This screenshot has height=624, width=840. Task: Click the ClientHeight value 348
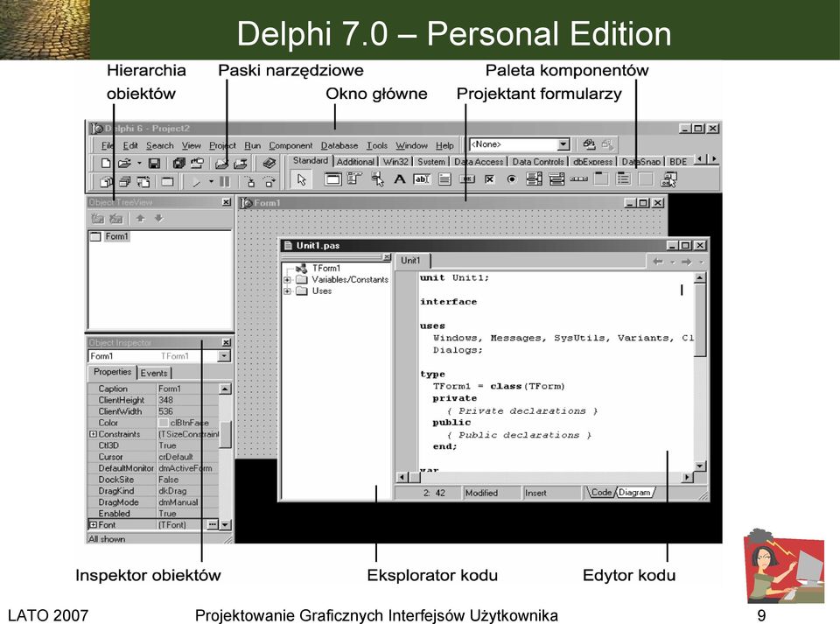165,400
